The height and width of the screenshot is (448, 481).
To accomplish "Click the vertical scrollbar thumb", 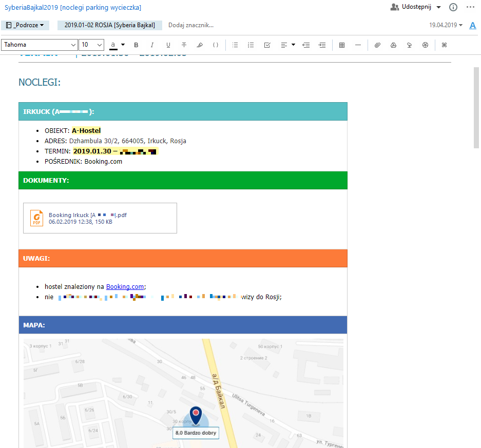I will 476,108.
